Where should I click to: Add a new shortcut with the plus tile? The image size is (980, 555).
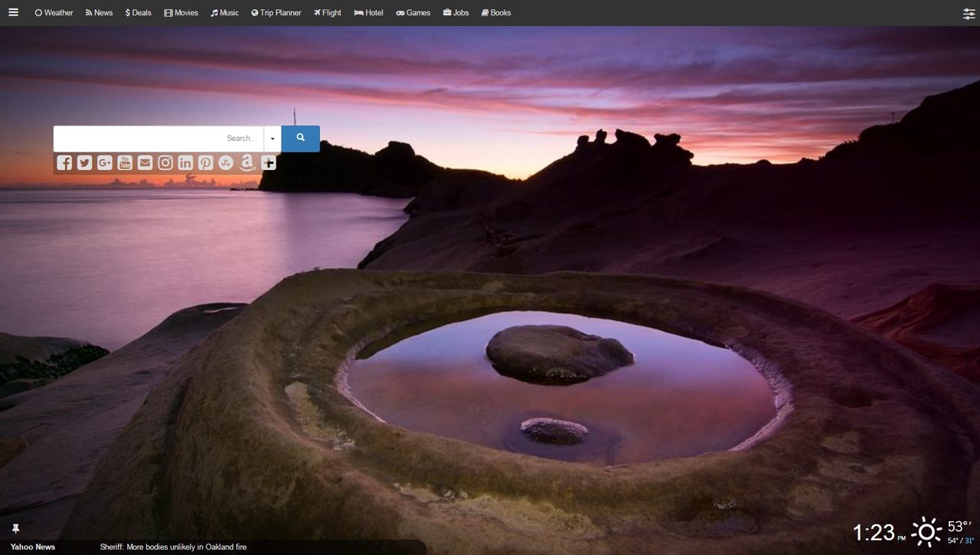tap(268, 162)
